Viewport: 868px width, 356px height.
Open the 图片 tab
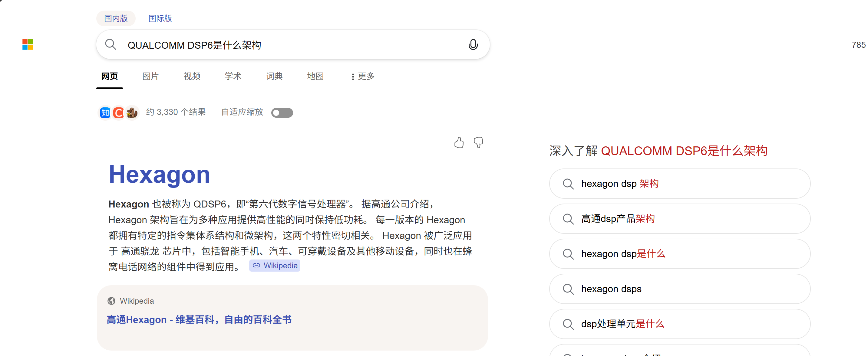click(150, 77)
